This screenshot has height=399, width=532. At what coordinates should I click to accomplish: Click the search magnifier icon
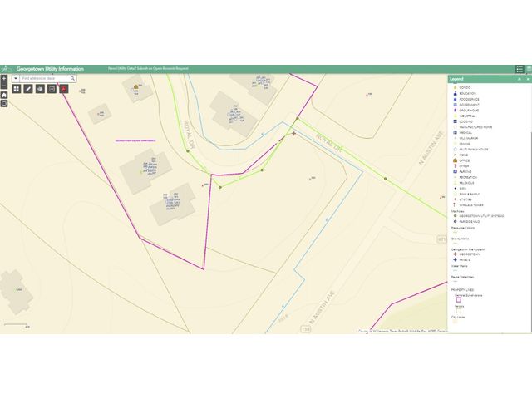click(73, 78)
